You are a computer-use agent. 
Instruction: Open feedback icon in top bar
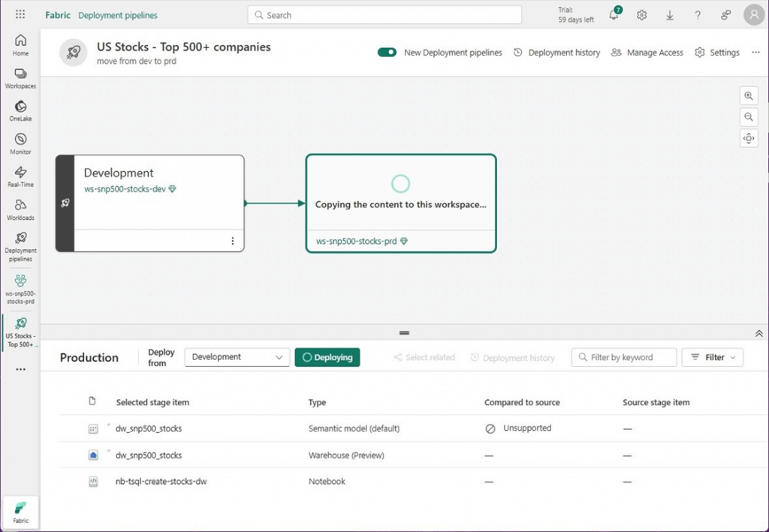[725, 15]
